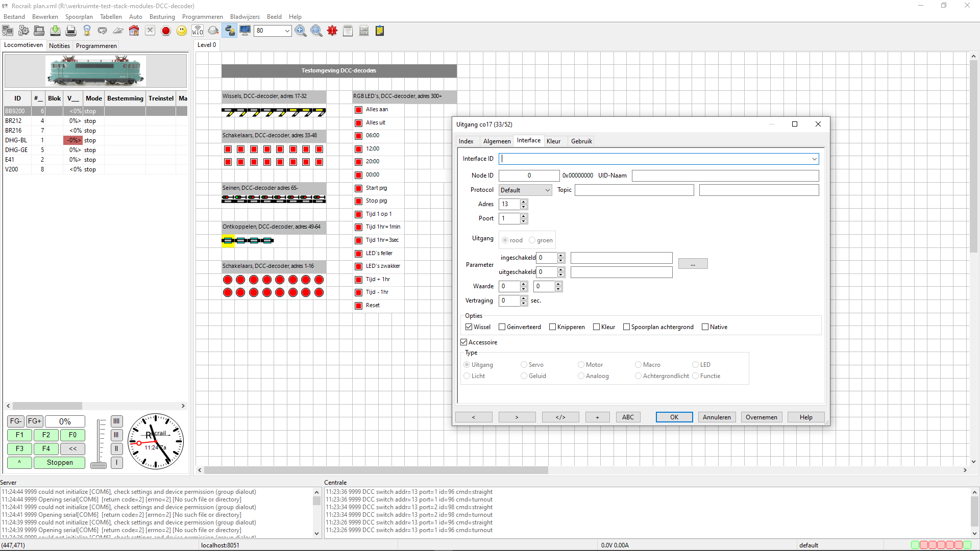This screenshot has height=551, width=980.
Task: Open the Programmeren menu
Action: pyautogui.click(x=202, y=17)
